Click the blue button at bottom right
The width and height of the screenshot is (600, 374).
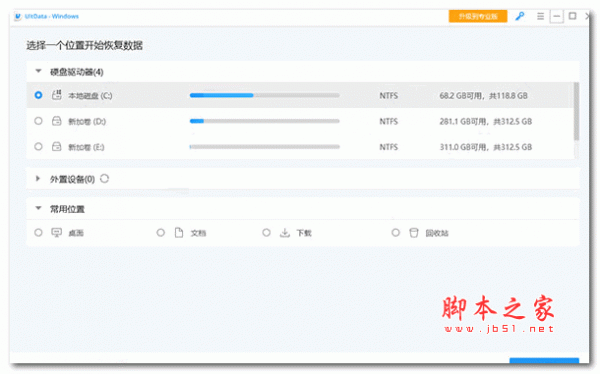coord(544,361)
